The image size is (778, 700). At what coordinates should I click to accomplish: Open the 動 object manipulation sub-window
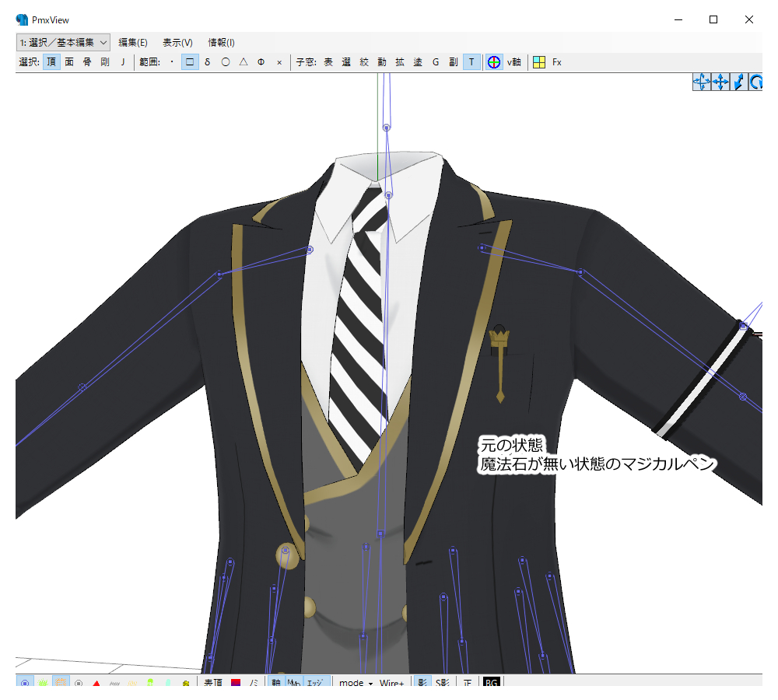click(382, 62)
